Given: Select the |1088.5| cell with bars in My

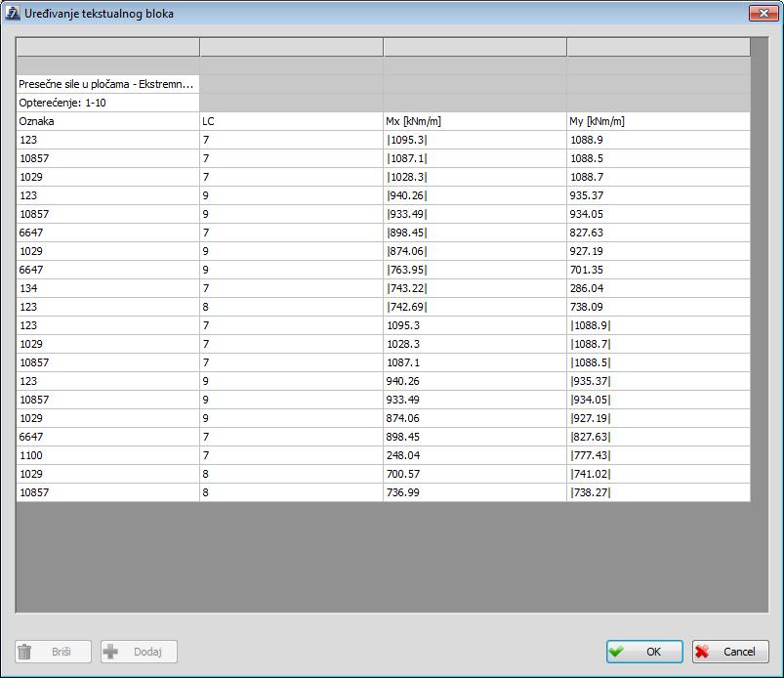Looking at the screenshot, I should click(x=658, y=361).
